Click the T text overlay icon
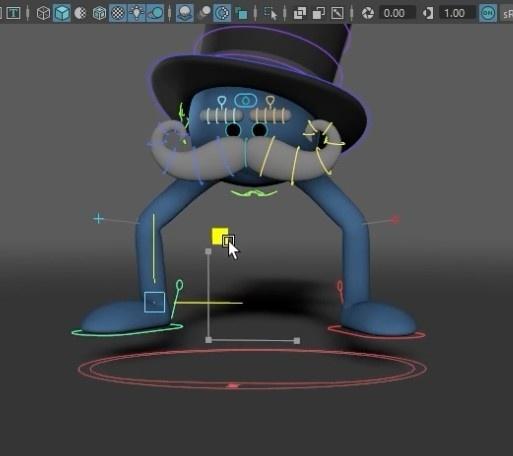This screenshot has width=513, height=456. [x=13, y=13]
